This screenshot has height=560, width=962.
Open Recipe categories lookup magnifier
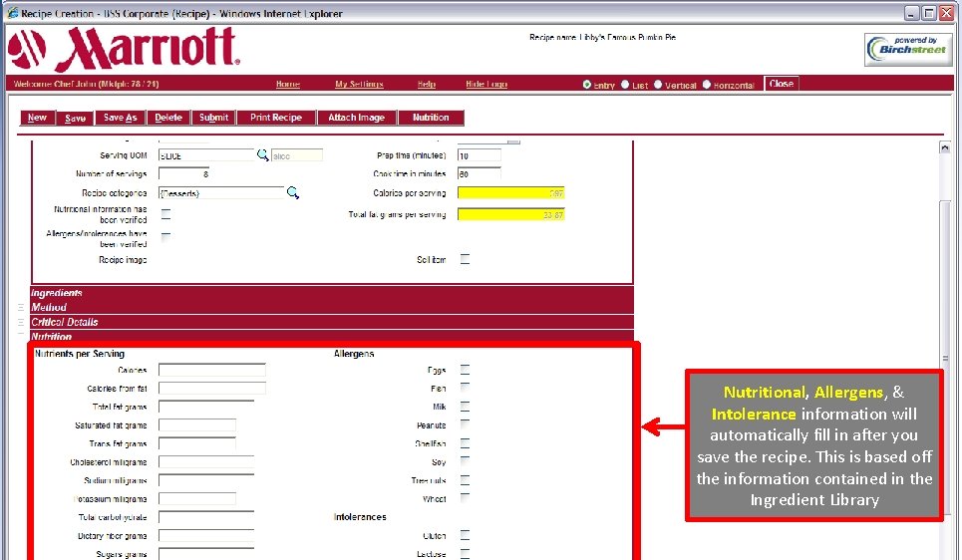click(x=293, y=192)
